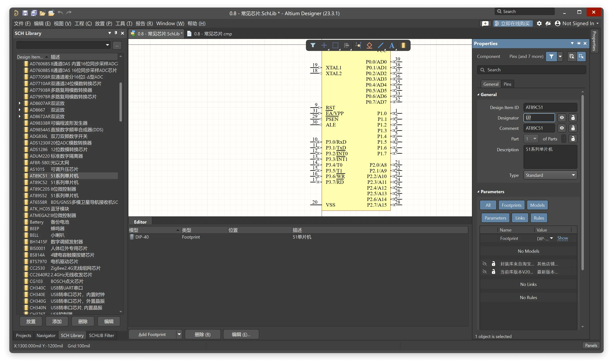
Task: Open the selection filter funnel in toolbar
Action: 313,45
